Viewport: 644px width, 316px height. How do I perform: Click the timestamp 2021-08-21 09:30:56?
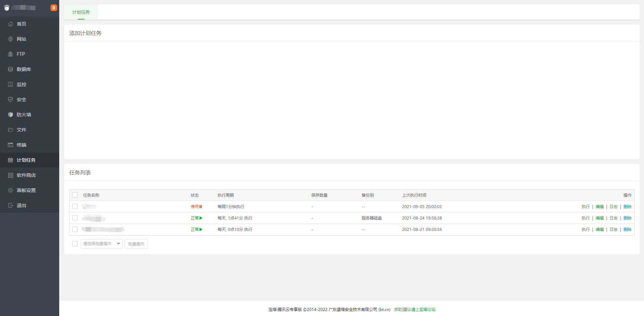(x=422, y=230)
